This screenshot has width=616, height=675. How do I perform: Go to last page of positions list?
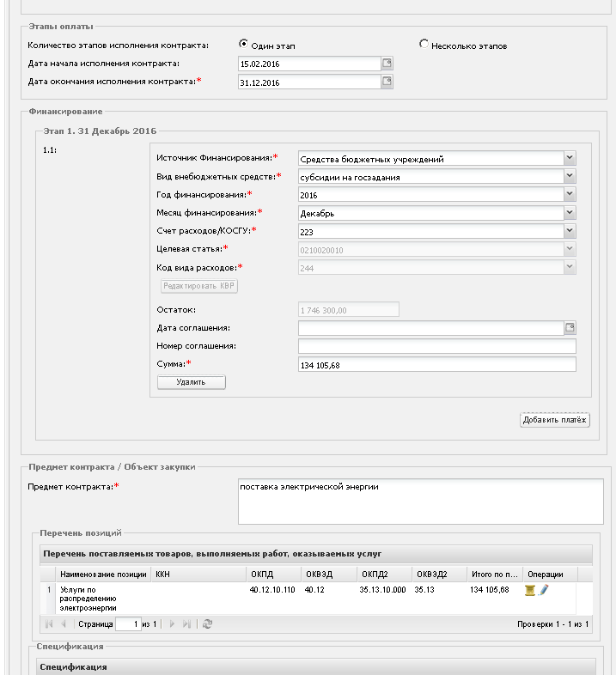pos(186,623)
